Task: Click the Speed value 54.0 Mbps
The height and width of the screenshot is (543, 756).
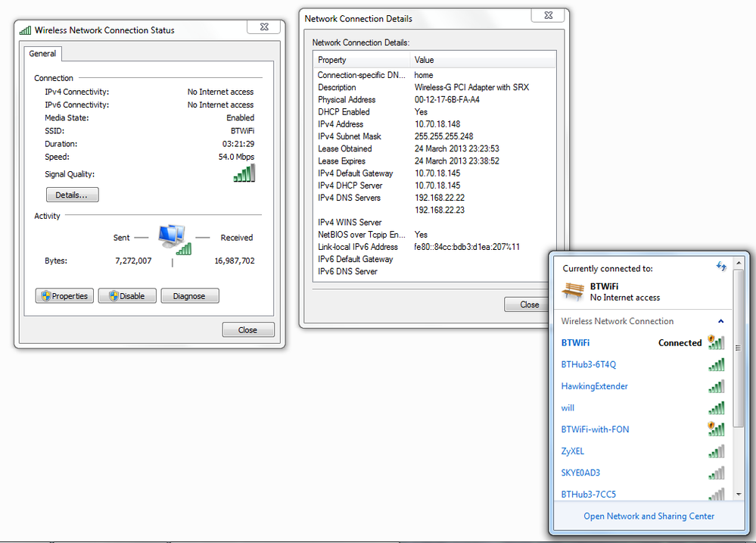Action: 236,157
